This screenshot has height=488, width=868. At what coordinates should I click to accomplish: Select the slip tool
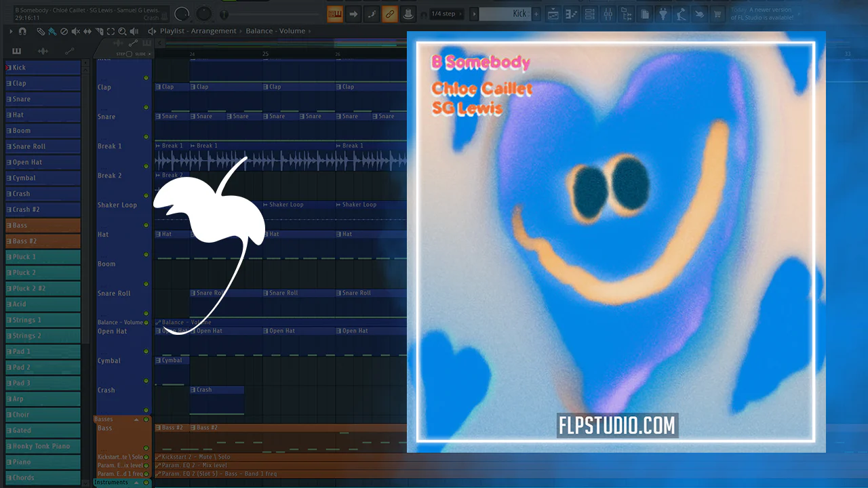point(87,31)
